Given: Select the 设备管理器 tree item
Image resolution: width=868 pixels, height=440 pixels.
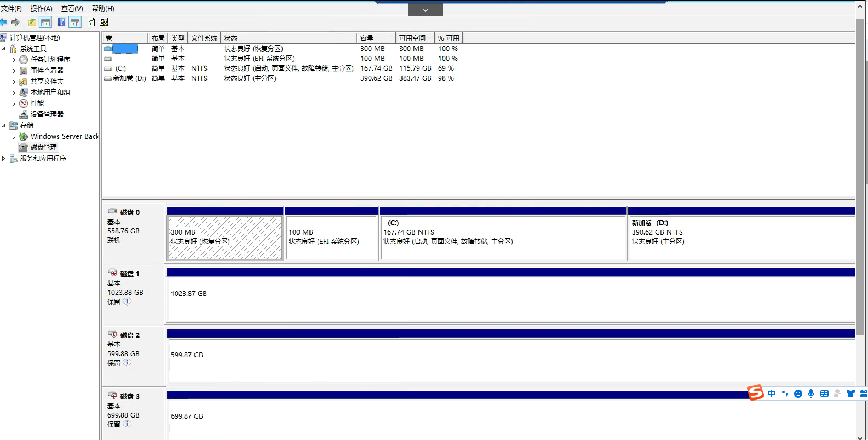Looking at the screenshot, I should point(47,115).
